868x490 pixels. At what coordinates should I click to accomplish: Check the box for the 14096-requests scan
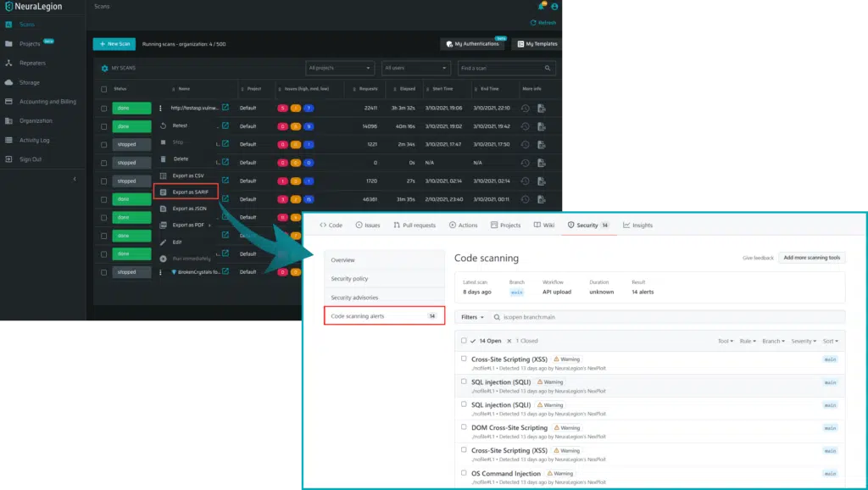[104, 127]
